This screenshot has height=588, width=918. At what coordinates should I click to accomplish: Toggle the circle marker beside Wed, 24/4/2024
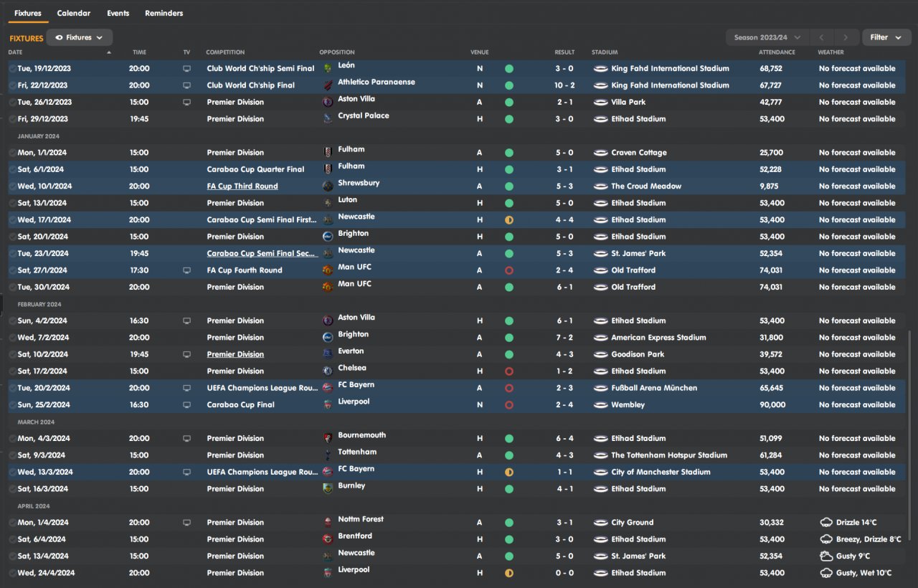[x=12, y=573]
